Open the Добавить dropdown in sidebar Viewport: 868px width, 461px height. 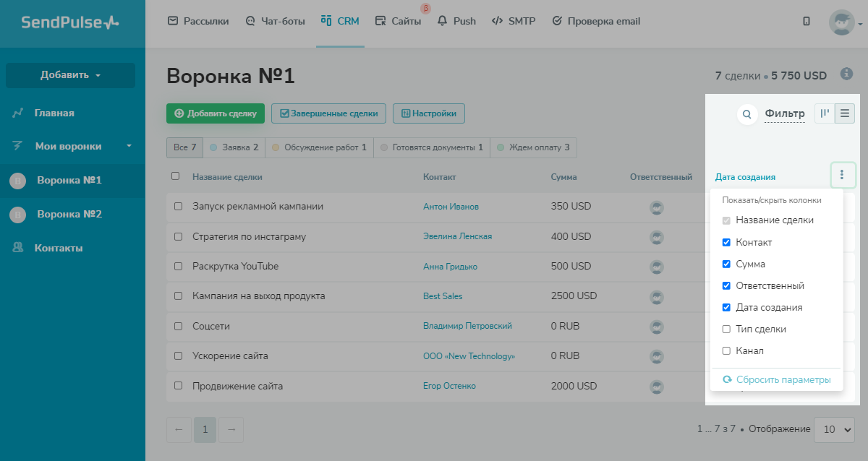[70, 75]
